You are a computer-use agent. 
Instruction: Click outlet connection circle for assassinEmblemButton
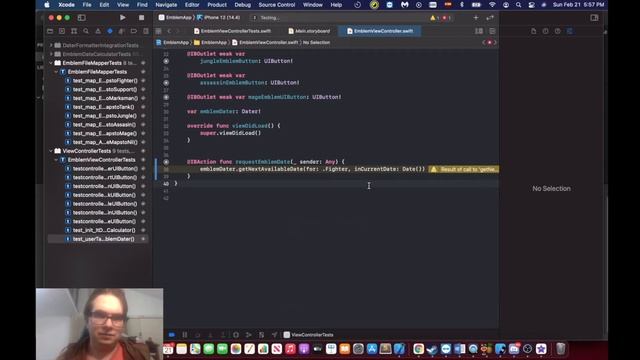(x=166, y=82)
